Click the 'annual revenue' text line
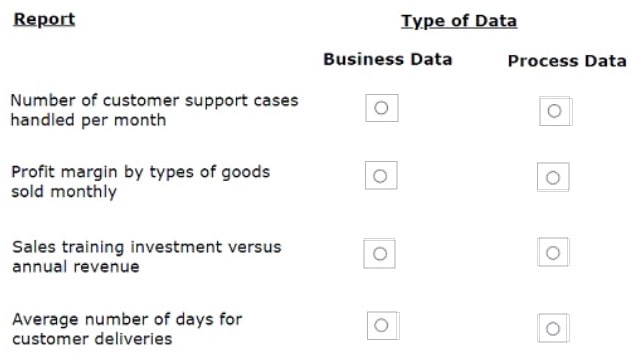Viewport: 634px width, 362px height. [76, 267]
